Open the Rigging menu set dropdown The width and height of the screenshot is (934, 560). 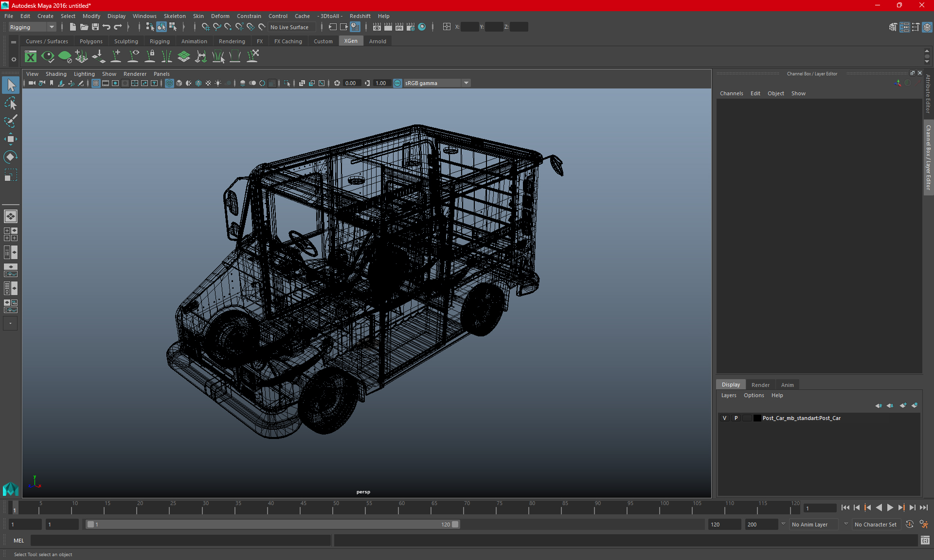(x=32, y=27)
